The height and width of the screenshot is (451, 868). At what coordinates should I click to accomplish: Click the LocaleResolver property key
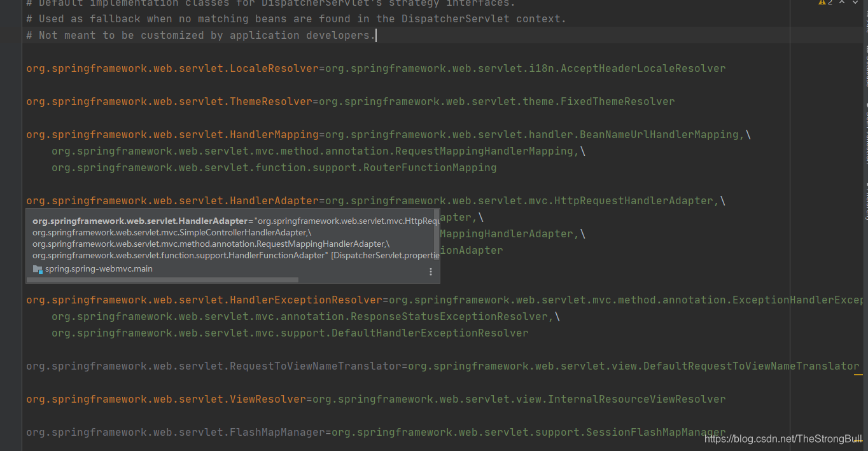click(172, 68)
